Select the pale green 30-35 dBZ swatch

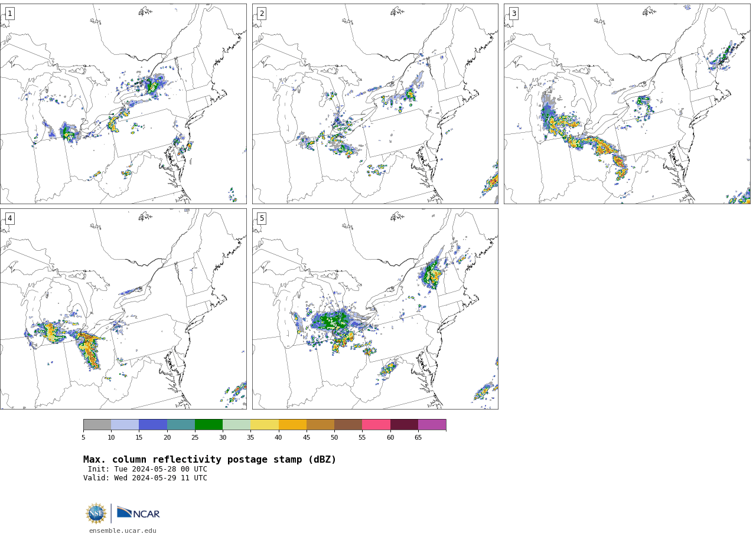click(237, 425)
